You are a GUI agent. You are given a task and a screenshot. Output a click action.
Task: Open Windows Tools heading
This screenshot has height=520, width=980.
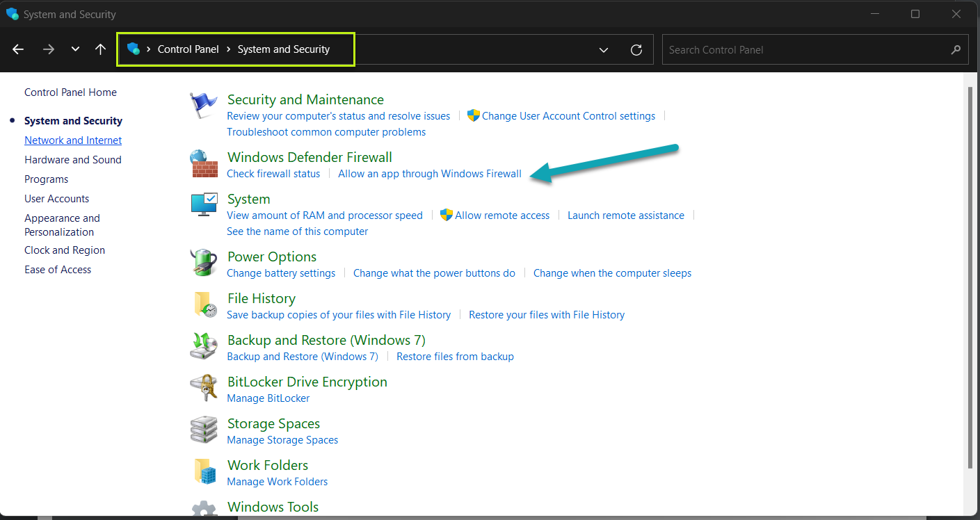pyautogui.click(x=273, y=507)
